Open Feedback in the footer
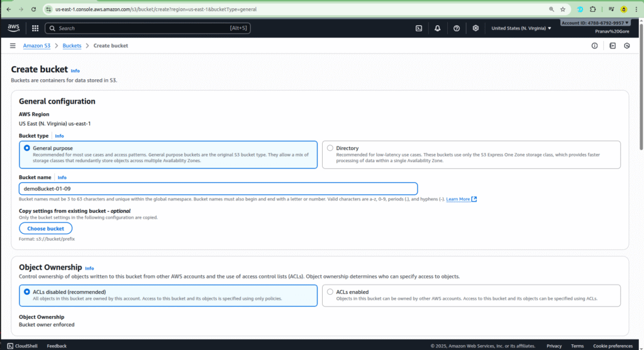The height and width of the screenshot is (350, 644). pyautogui.click(x=57, y=346)
